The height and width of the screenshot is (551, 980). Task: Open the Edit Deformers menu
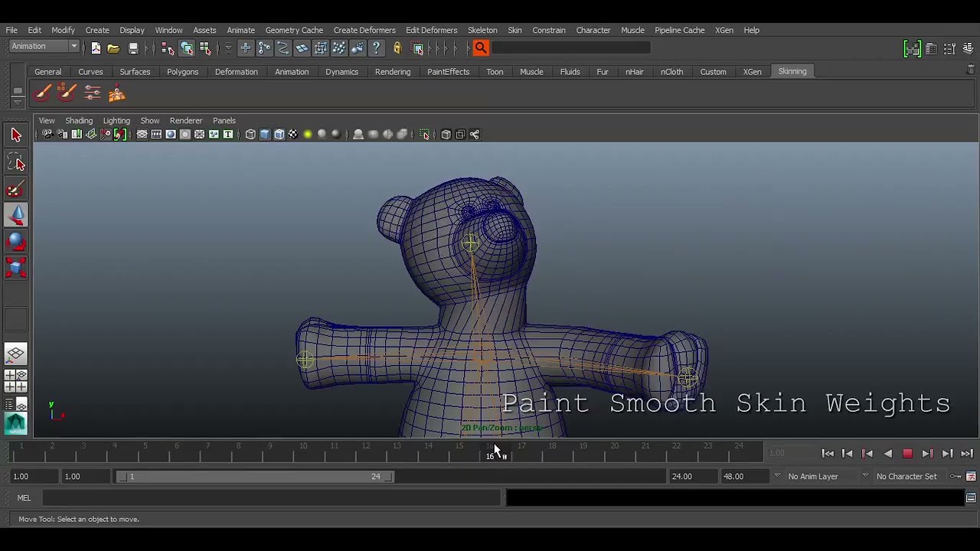pos(431,30)
